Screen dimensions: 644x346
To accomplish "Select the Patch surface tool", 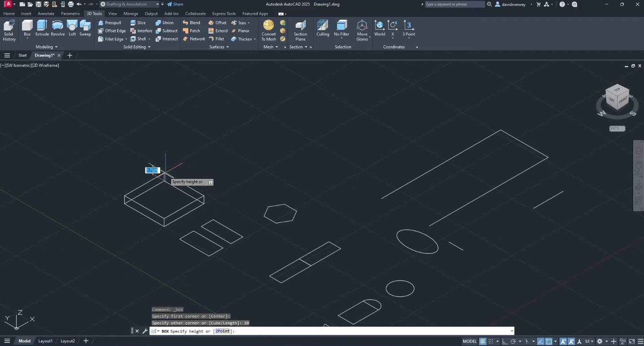I will click(192, 30).
